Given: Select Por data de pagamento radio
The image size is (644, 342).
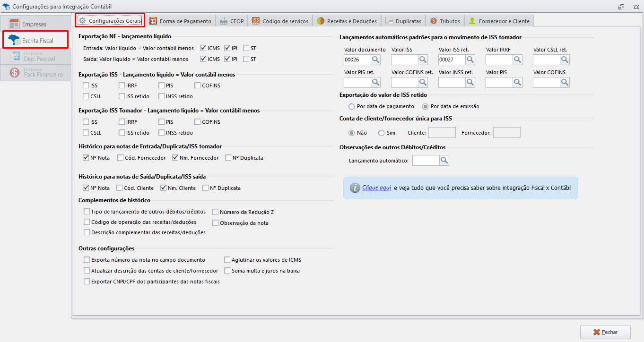Looking at the screenshot, I should pos(351,106).
